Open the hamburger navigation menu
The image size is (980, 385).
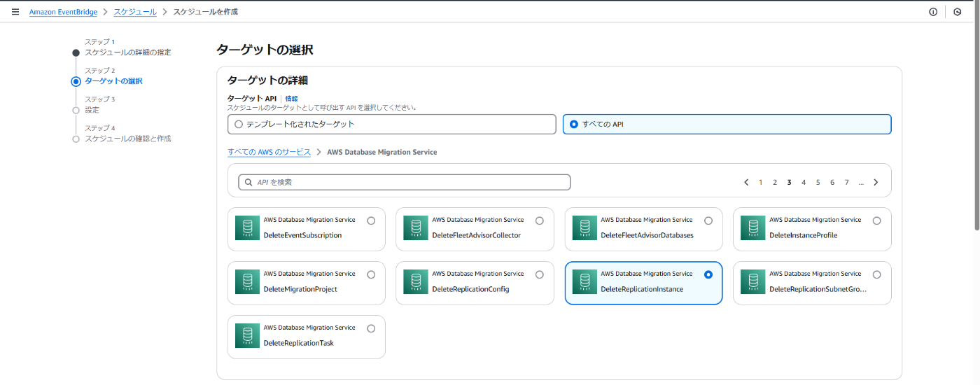[x=15, y=12]
